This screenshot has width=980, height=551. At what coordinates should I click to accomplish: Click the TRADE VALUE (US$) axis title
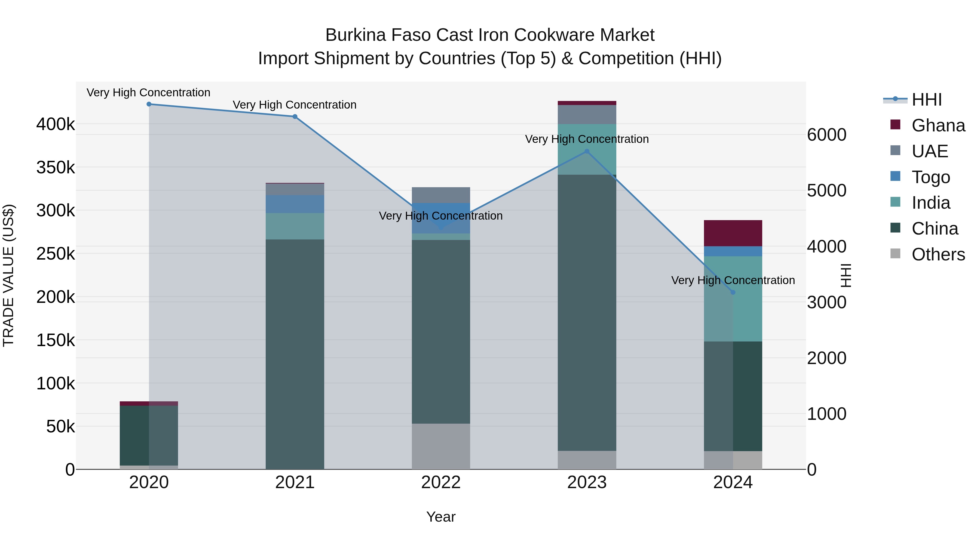[8, 275]
